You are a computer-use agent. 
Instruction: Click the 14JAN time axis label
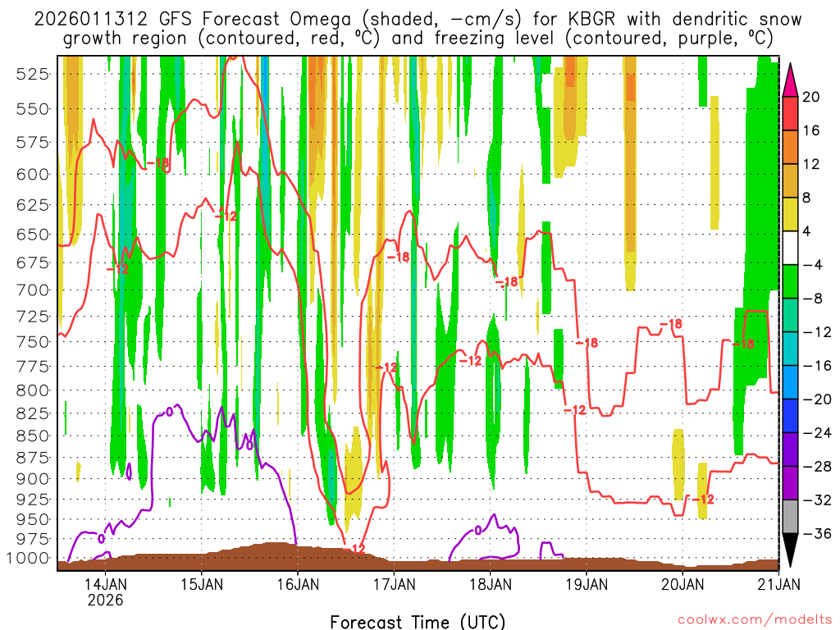pos(106,583)
